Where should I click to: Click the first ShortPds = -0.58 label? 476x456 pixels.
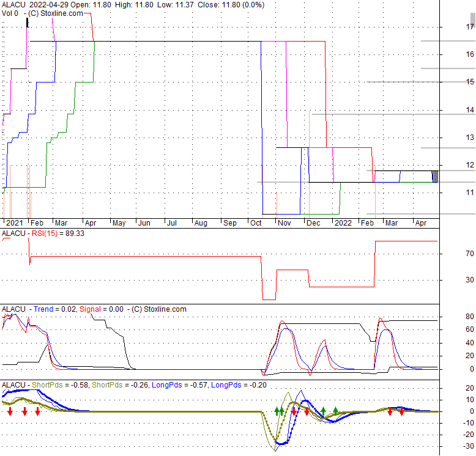click(60, 385)
